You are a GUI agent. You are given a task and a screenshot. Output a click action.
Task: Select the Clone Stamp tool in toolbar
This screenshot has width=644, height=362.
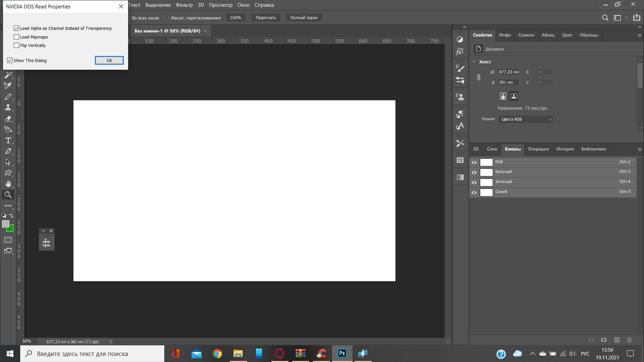pyautogui.click(x=8, y=108)
